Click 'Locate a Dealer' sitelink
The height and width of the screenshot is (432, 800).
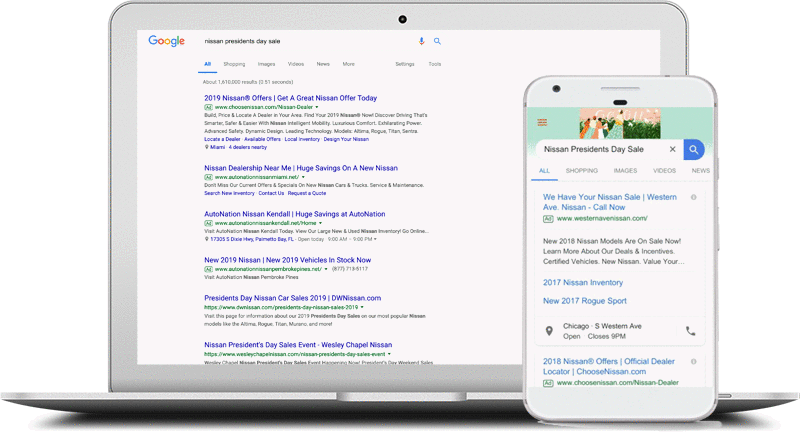222,139
